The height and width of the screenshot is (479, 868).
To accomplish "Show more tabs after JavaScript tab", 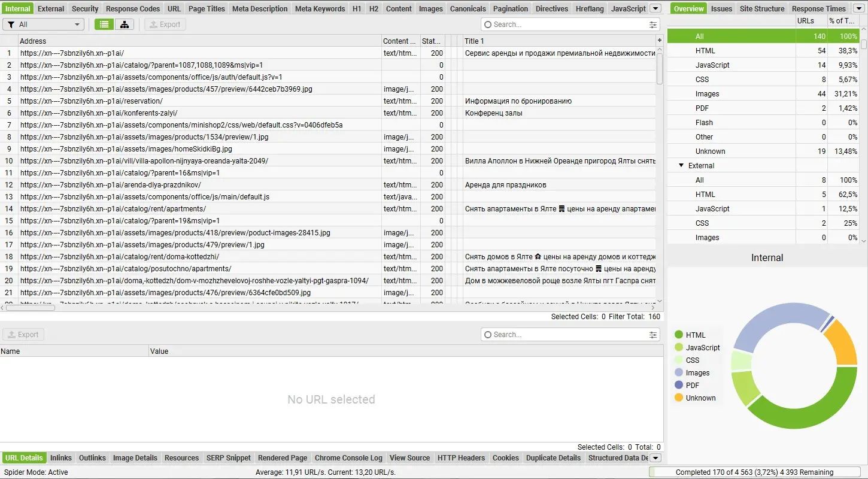I will [655, 8].
